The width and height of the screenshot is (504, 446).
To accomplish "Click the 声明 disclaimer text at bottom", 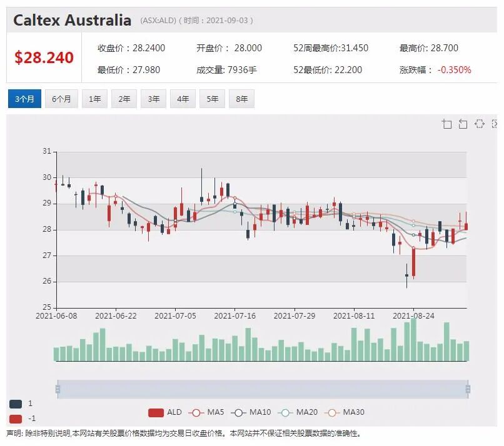I will pos(184,434).
